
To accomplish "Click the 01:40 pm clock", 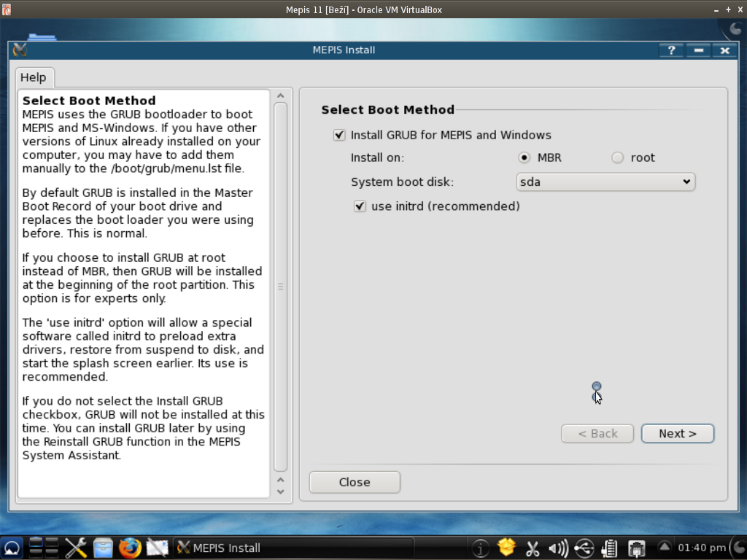I will coord(702,548).
